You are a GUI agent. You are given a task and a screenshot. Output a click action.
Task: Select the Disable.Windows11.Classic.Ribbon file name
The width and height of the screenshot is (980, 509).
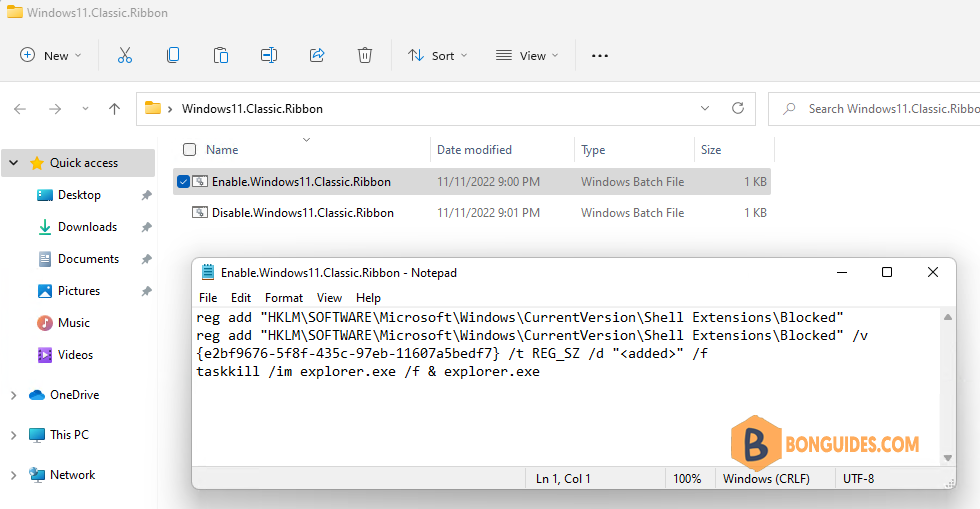pyautogui.click(x=302, y=213)
